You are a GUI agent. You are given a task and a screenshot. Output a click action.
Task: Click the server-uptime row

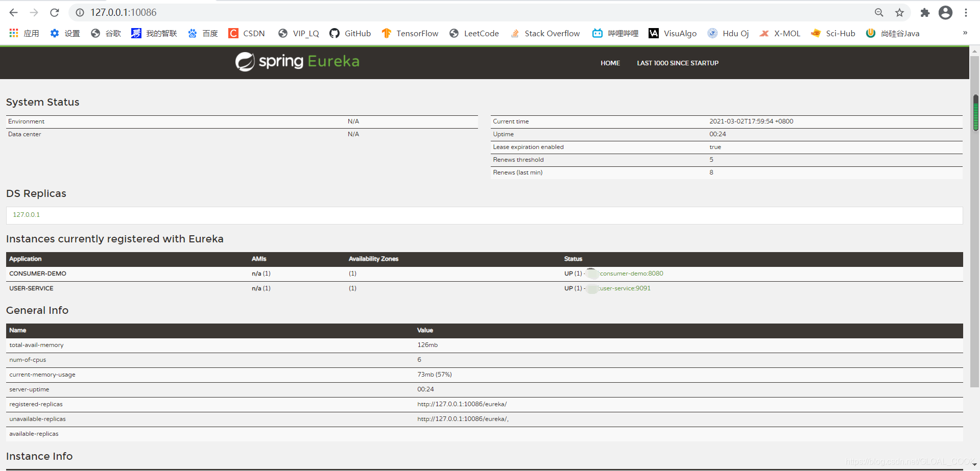coord(485,389)
